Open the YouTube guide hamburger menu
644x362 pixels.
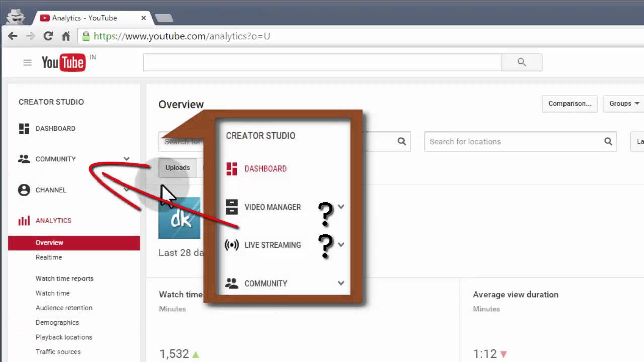pyautogui.click(x=27, y=63)
